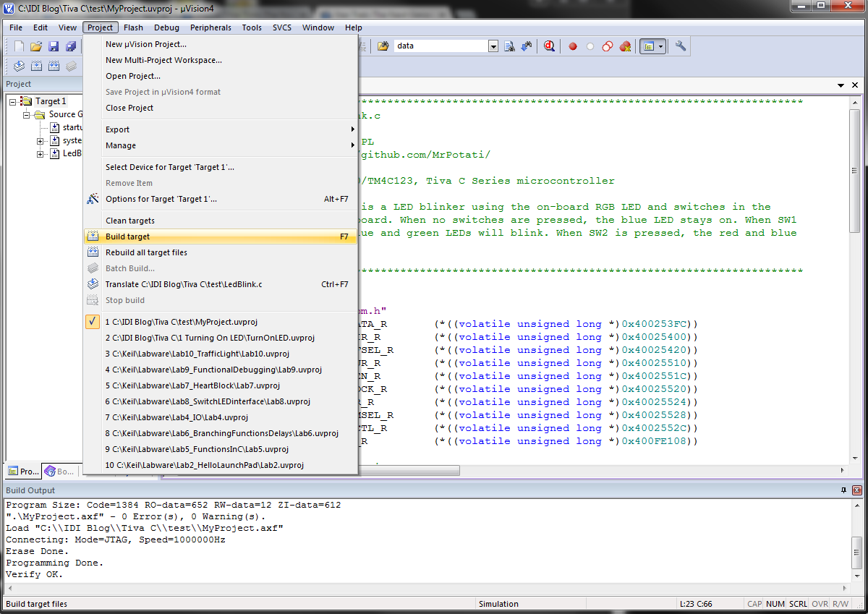Choose Close Project menu entry
868x614 pixels.
221,108
